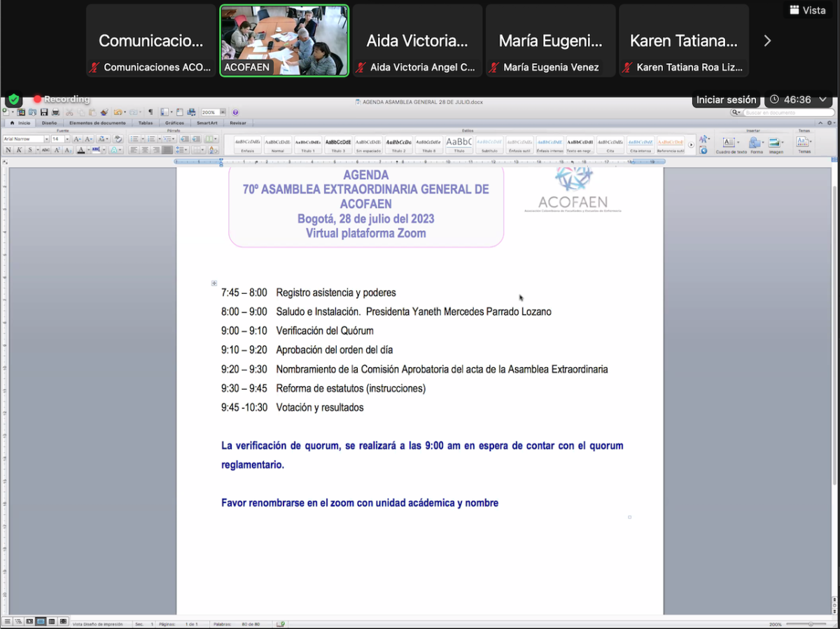Click the Imagen insert icon
The height and width of the screenshot is (629, 840).
[x=776, y=143]
